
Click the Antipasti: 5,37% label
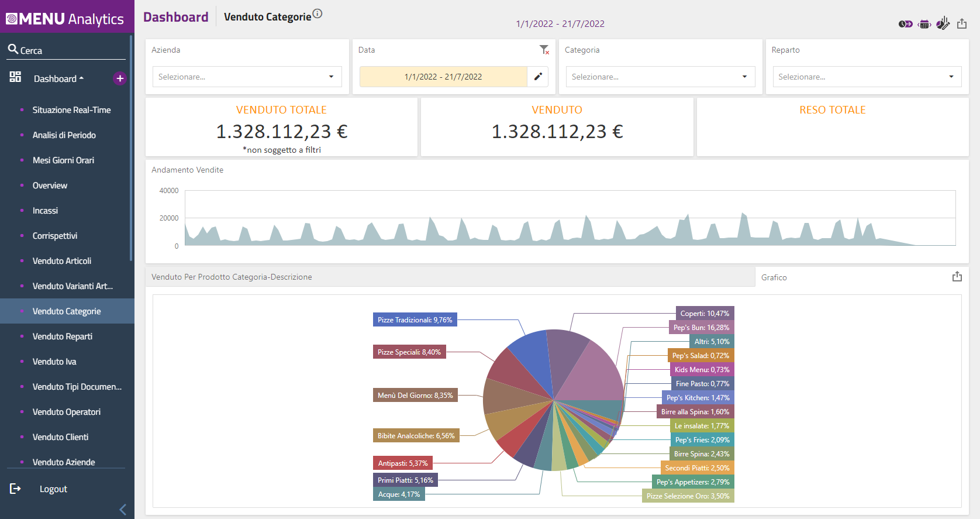click(x=403, y=463)
